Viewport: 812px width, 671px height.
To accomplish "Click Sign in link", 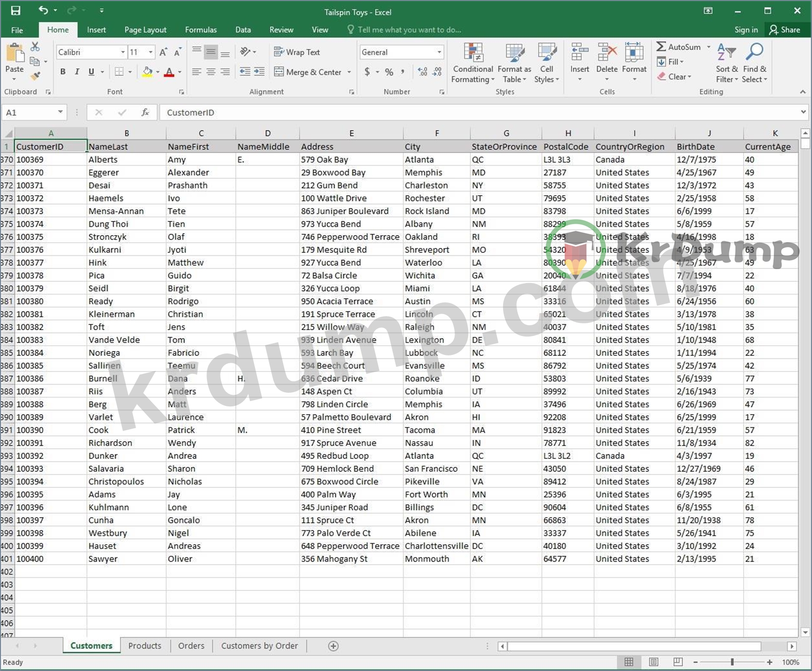I will pyautogui.click(x=746, y=30).
